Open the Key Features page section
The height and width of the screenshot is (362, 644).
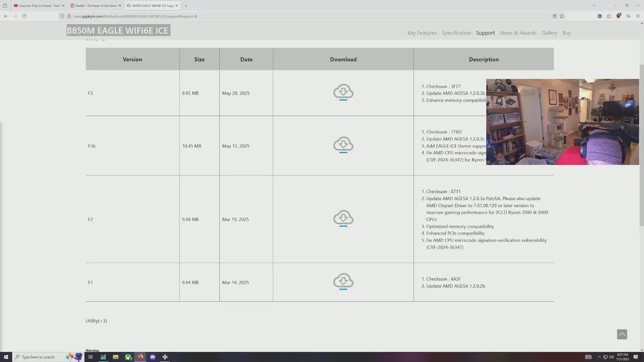tap(422, 33)
